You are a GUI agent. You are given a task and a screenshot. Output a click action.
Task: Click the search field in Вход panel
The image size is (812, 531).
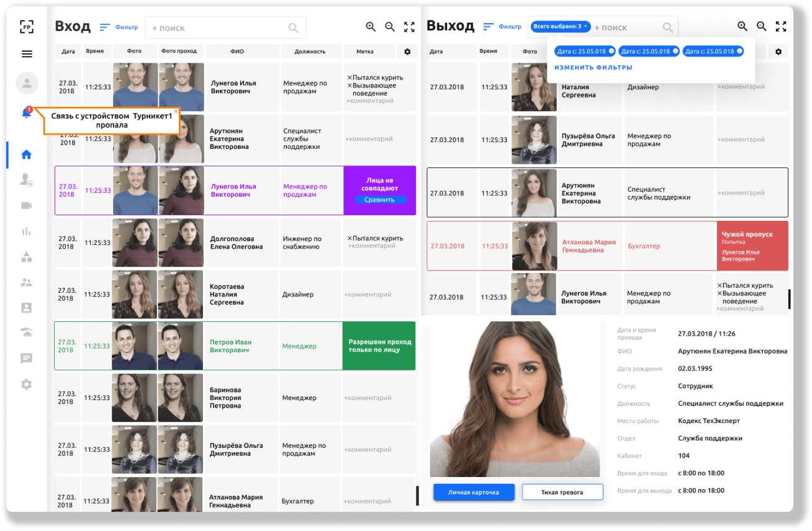(x=217, y=28)
